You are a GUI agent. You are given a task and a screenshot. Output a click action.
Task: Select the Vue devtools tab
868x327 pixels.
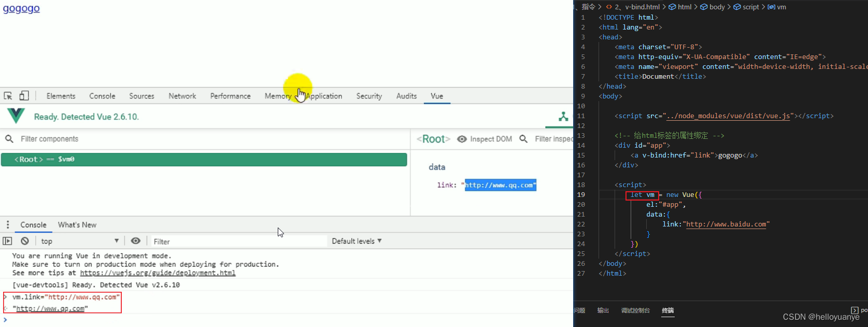click(x=437, y=96)
